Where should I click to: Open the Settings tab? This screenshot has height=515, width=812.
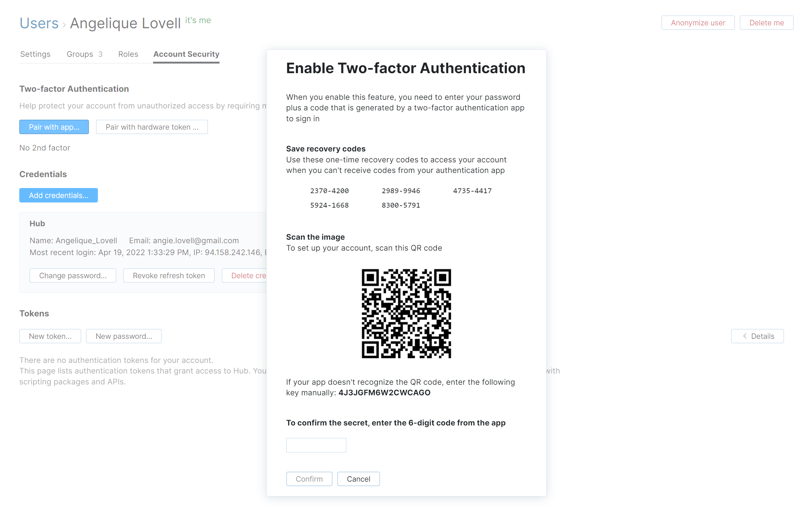coord(35,54)
